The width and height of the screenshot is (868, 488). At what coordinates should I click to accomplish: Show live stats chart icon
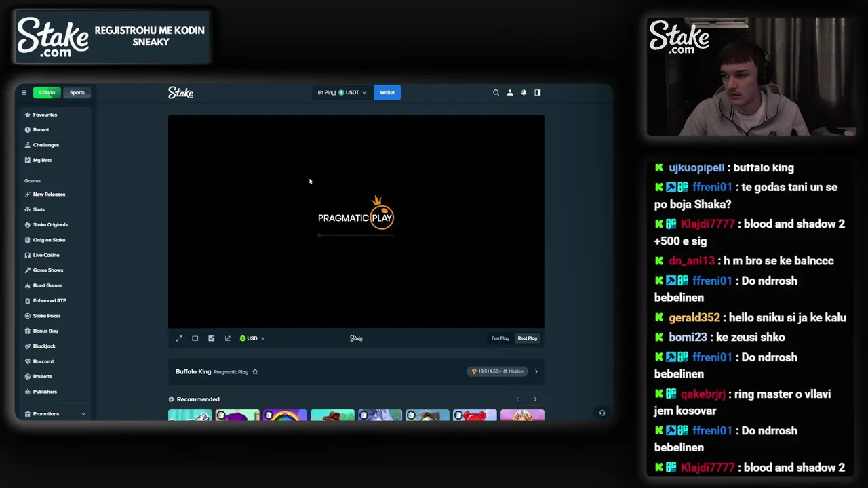click(212, 338)
